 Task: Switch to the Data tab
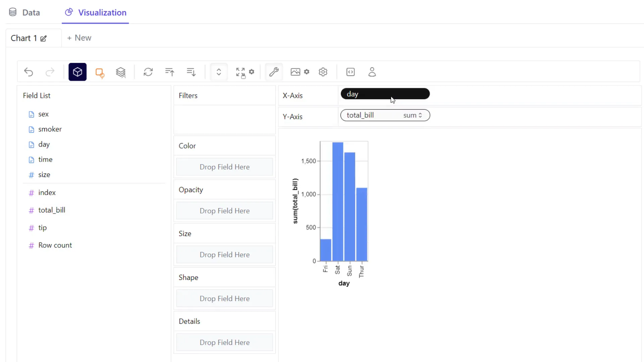[24, 12]
